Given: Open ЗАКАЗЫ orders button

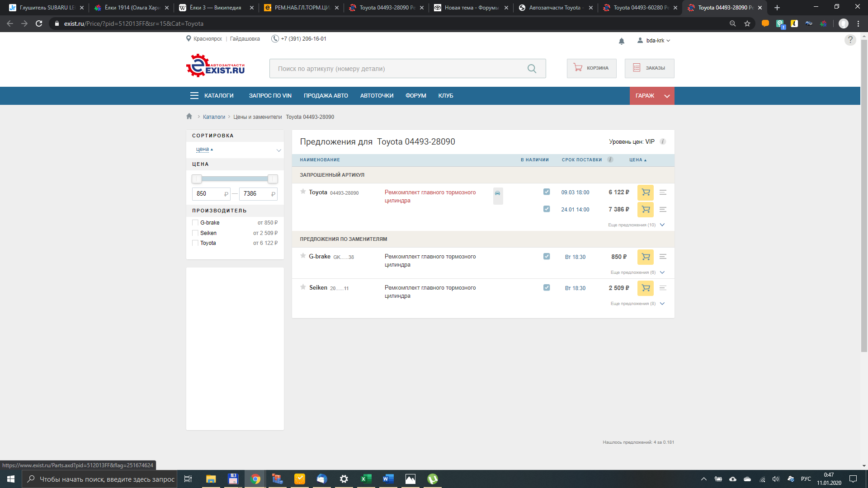Looking at the screenshot, I should pyautogui.click(x=649, y=68).
